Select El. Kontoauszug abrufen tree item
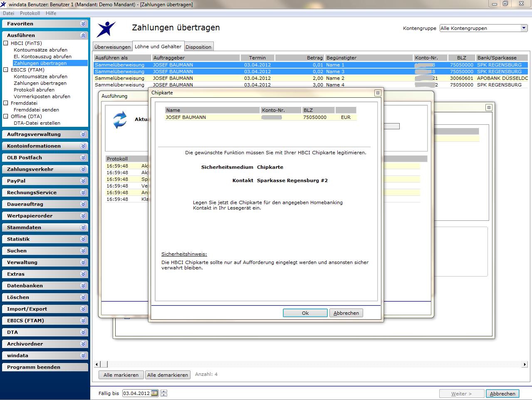This screenshot has height=400, width=532. [42, 57]
